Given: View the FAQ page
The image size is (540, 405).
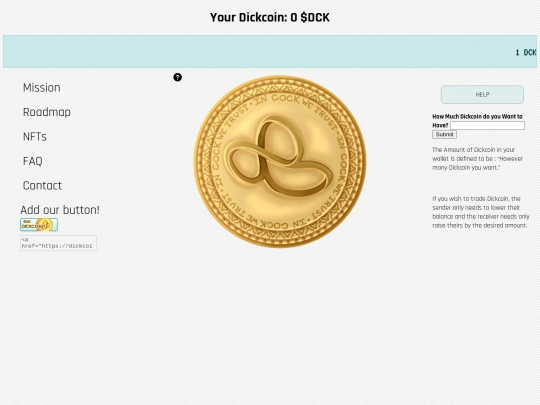Looking at the screenshot, I should click(x=33, y=161).
